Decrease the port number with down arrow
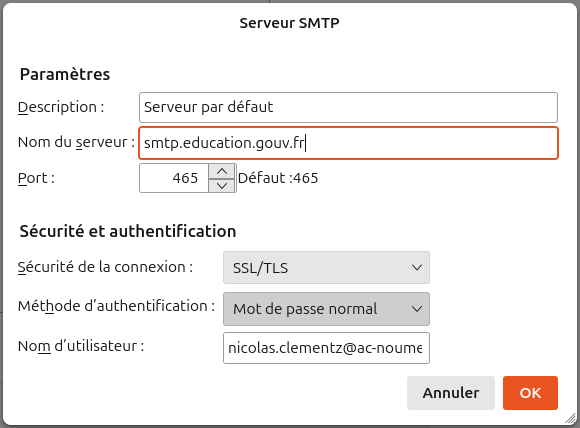Image resolution: width=580 pixels, height=428 pixels. click(222, 185)
